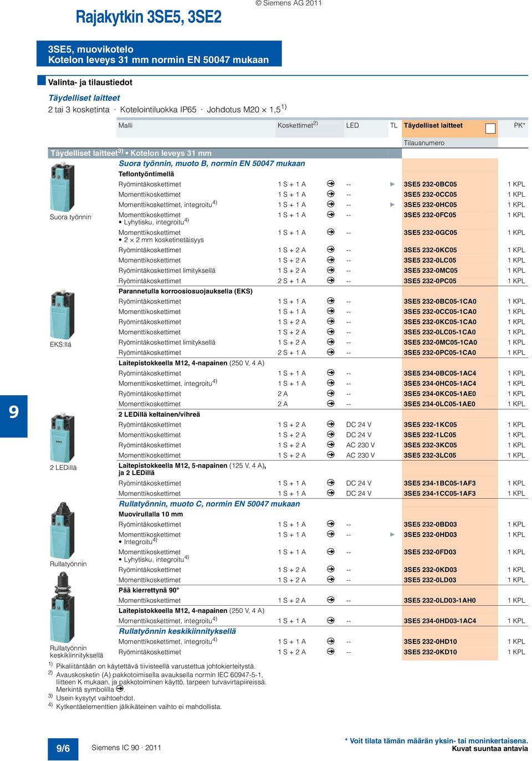Click the heading Rullatyönnin keskikiinnityksellä
Image resolution: width=532 pixels, height=761 pixels.
point(177,631)
